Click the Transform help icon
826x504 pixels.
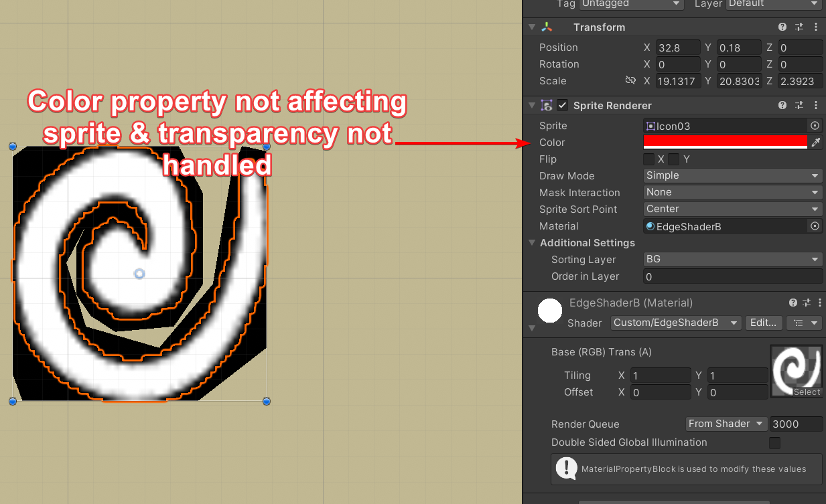[782, 27]
